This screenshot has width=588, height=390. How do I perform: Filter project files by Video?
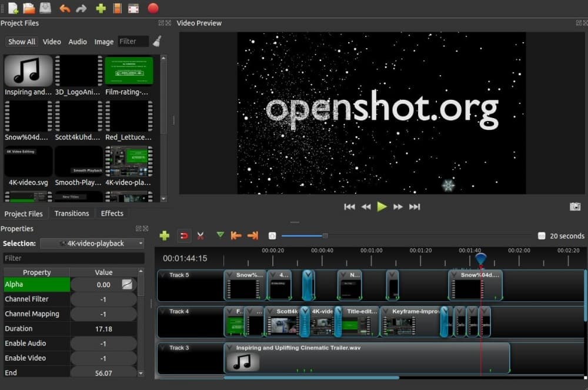tap(52, 42)
